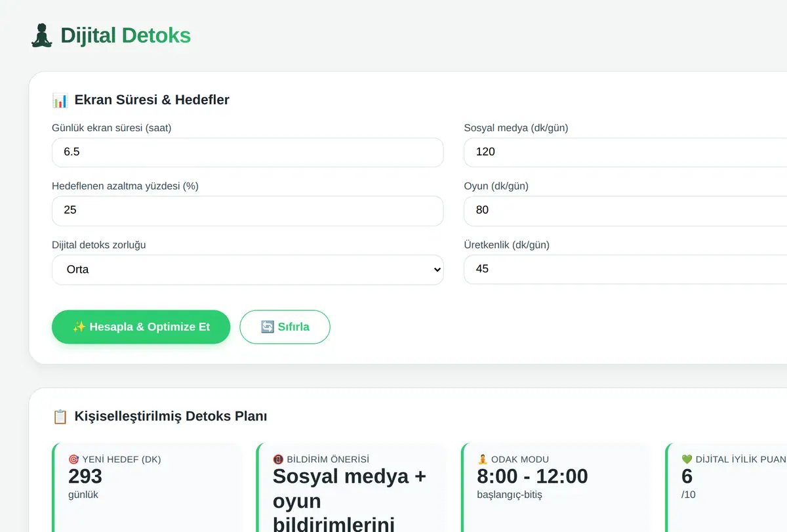This screenshot has height=532, width=787.
Task: Click the günlük caption under 293
Action: coord(83,495)
